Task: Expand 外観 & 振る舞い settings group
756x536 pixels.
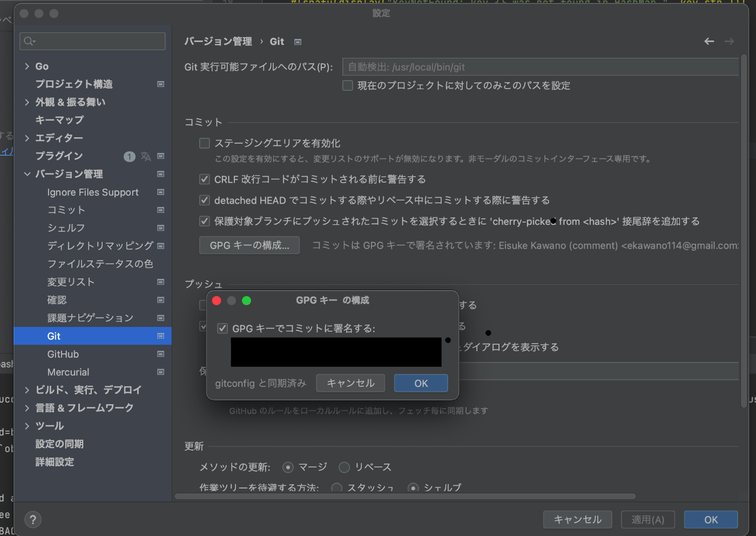Action: pos(27,102)
